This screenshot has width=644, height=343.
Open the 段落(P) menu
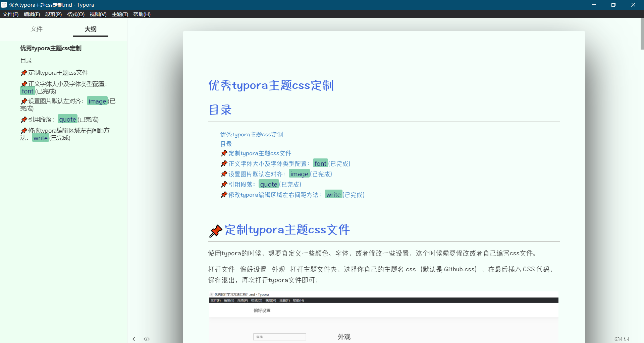point(53,14)
